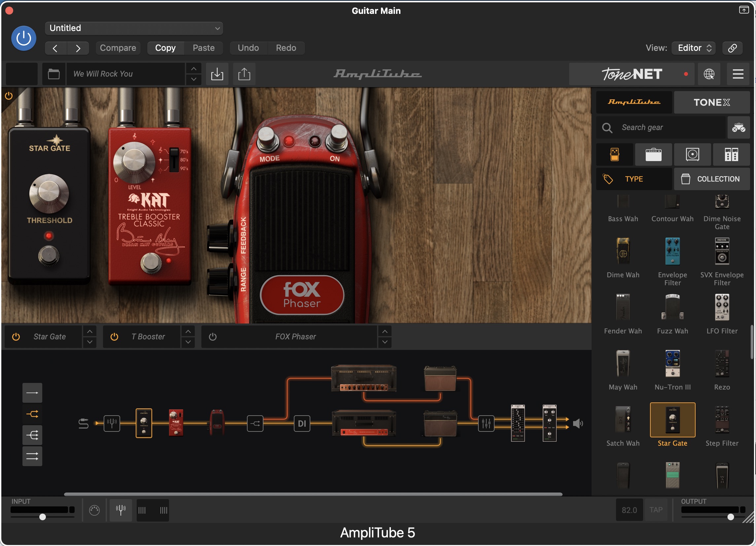Select the Star Gate pedal in chain
Image resolution: width=756 pixels, height=546 pixels.
[144, 423]
